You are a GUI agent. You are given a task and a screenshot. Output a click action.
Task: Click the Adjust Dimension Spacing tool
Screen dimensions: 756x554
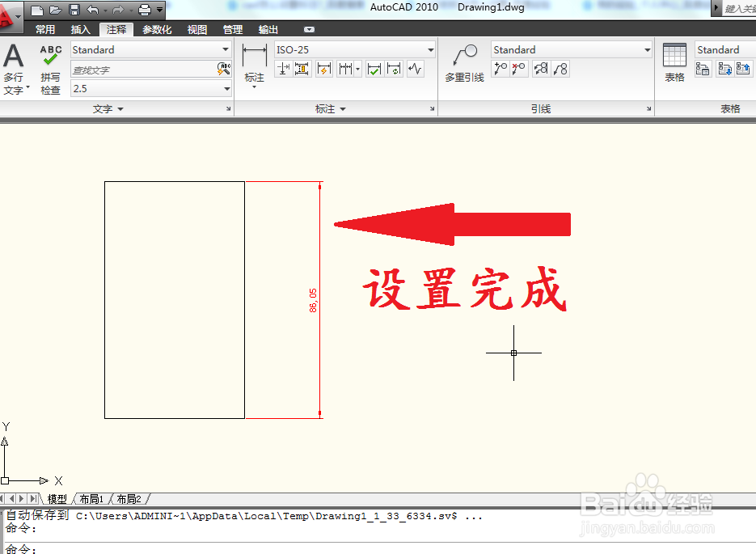pyautogui.click(x=346, y=69)
